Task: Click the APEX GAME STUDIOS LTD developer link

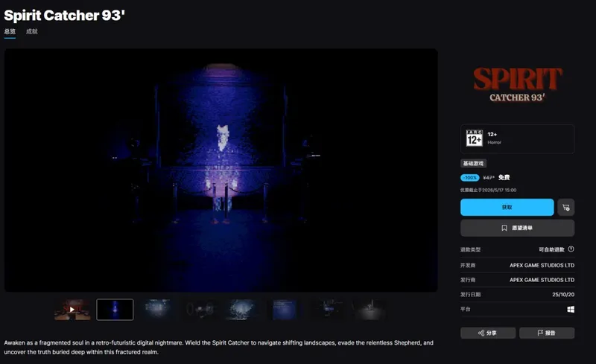Action: (542, 265)
